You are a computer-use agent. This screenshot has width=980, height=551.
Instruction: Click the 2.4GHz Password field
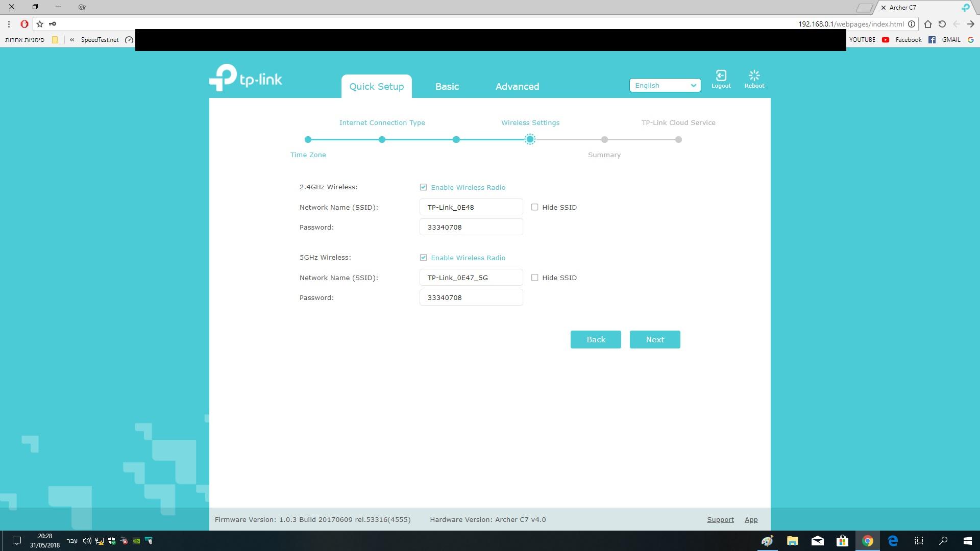(x=471, y=227)
